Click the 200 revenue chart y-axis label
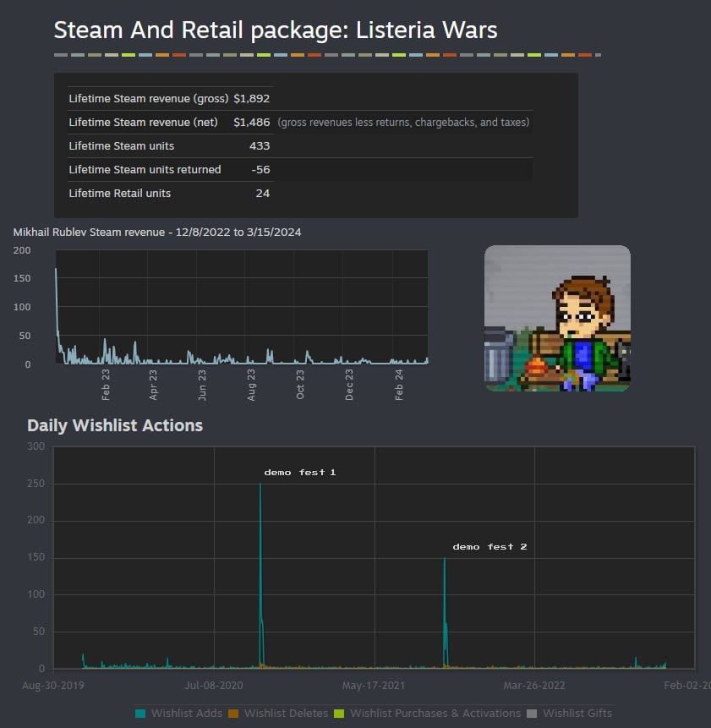This screenshot has height=728, width=711. 22,250
